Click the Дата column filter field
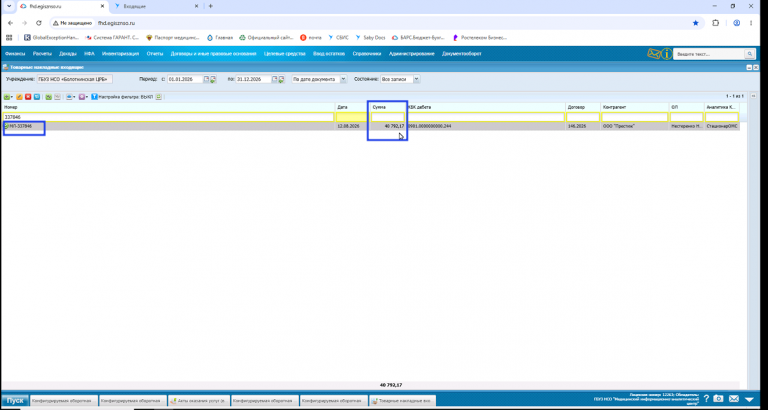Screen dimensions: 768x410 [x=352, y=118]
